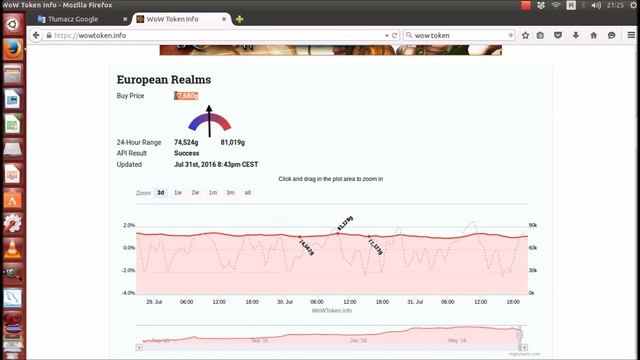Open the Firefox downloads panel

point(576,36)
